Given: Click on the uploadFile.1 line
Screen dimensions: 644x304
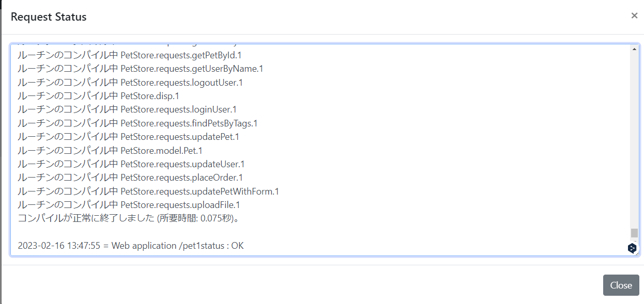Looking at the screenshot, I should pos(129,205).
